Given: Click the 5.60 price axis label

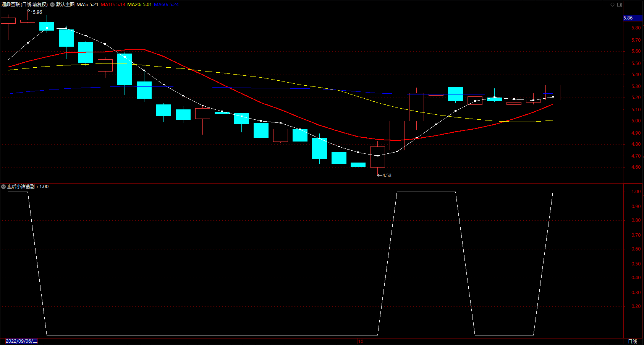Looking at the screenshot, I should pyautogui.click(x=636, y=51).
